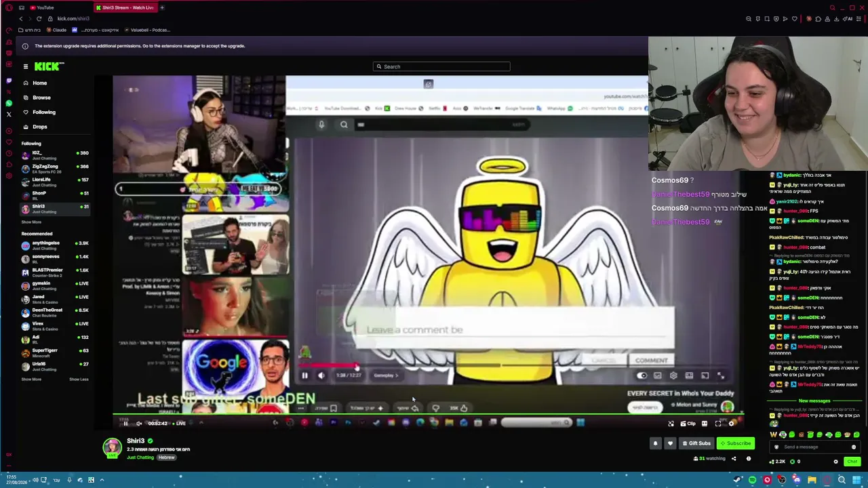Image resolution: width=868 pixels, height=488 pixels.
Task: Open the Claude bookmark
Action: (x=57, y=30)
